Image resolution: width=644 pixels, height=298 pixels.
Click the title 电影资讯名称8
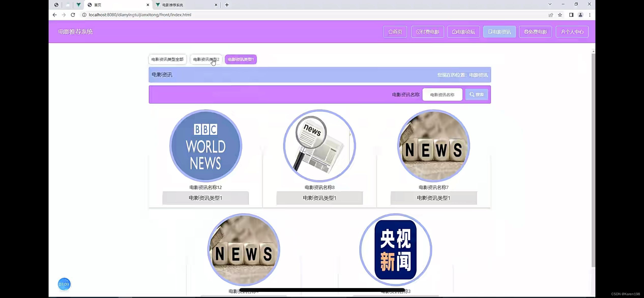[x=319, y=187]
